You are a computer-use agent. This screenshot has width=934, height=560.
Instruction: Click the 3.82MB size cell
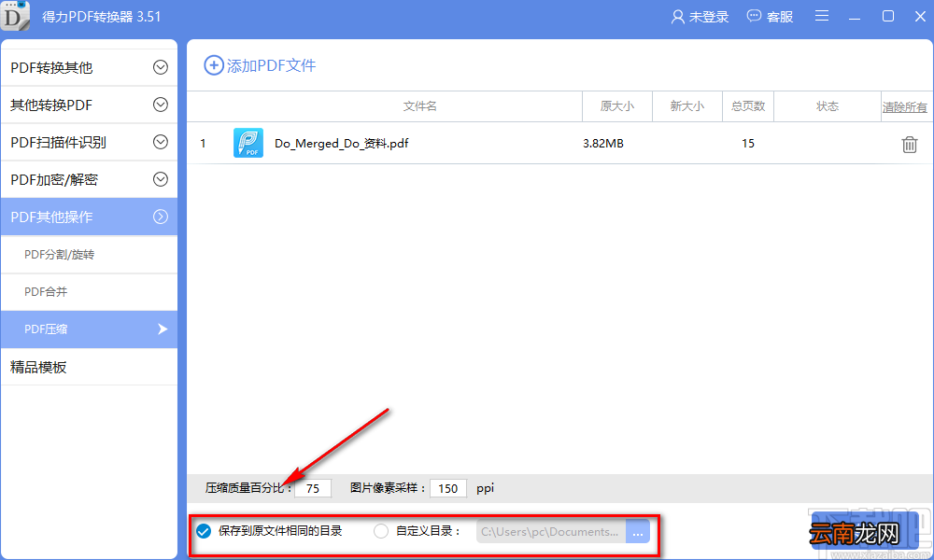602,144
